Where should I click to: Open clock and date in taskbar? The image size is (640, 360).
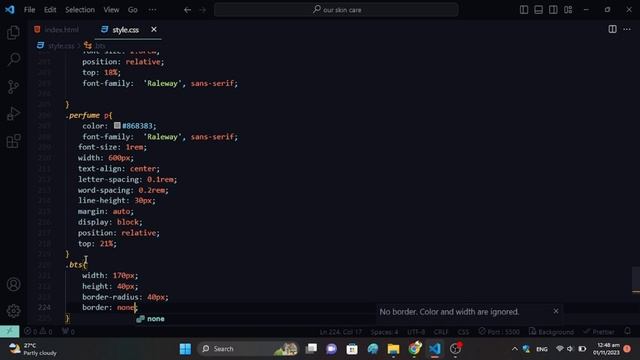[x=606, y=349]
